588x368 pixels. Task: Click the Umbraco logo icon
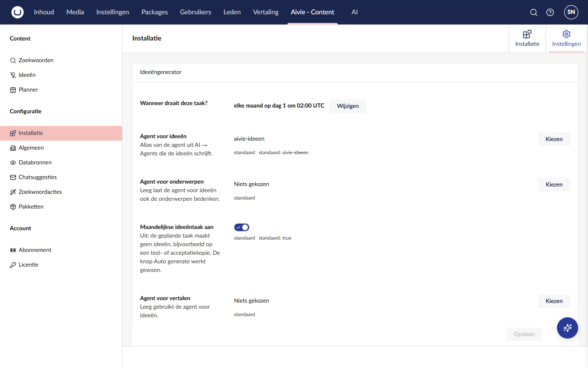18,12
